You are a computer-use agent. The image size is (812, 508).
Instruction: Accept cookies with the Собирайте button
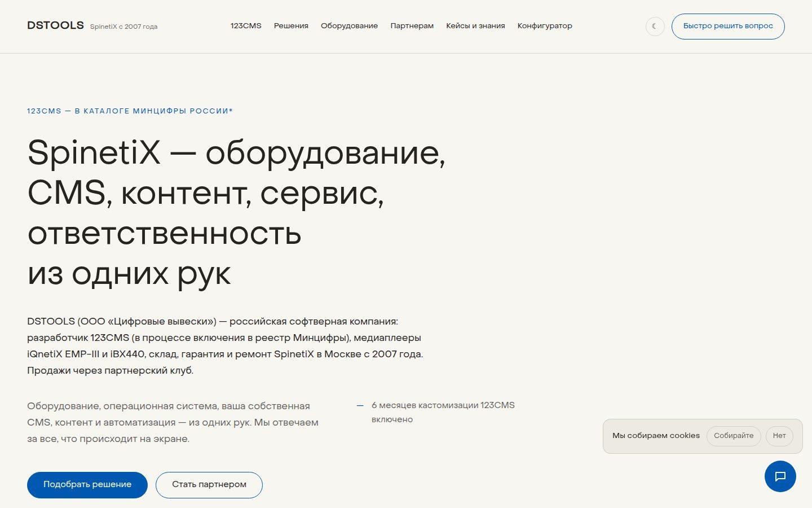tap(734, 436)
